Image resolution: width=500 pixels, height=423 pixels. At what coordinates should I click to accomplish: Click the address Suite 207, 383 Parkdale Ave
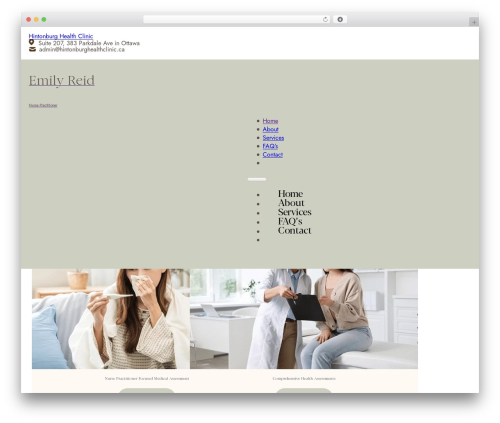[89, 43]
